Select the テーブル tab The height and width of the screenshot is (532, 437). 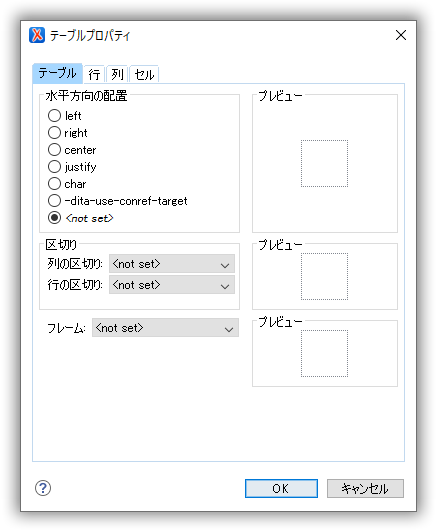point(57,73)
